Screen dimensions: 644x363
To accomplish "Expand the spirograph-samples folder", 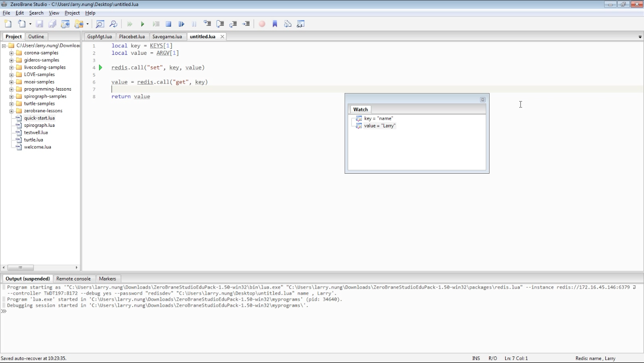I will pyautogui.click(x=12, y=96).
